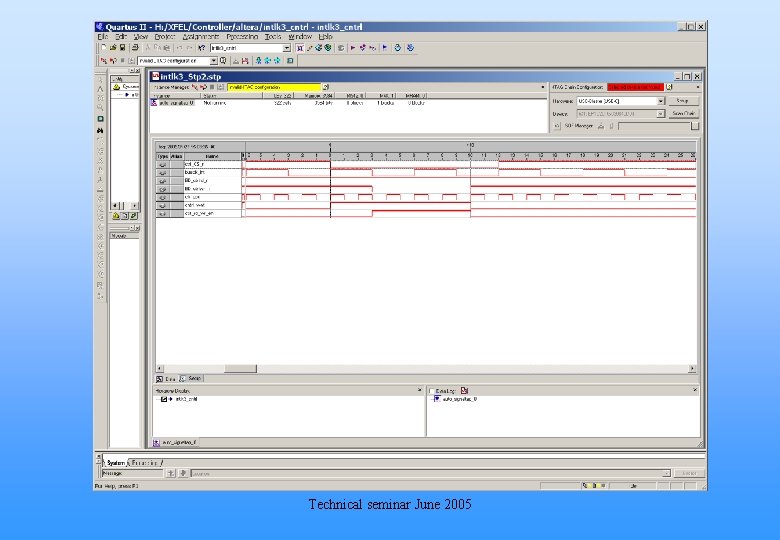The height and width of the screenshot is (540, 780).
Task: Open the Edit menu
Action: pyautogui.click(x=121, y=37)
